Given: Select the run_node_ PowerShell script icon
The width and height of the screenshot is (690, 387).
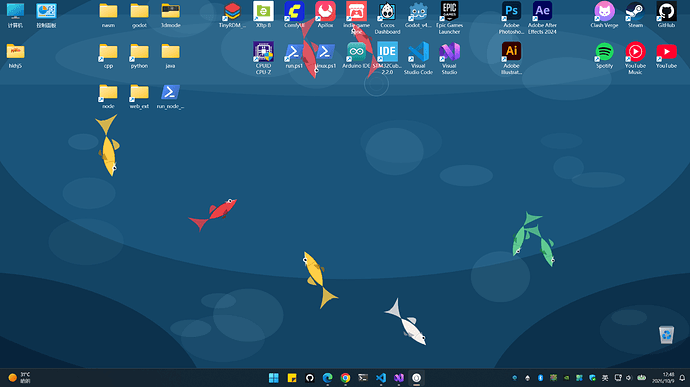Looking at the screenshot, I should 170,96.
